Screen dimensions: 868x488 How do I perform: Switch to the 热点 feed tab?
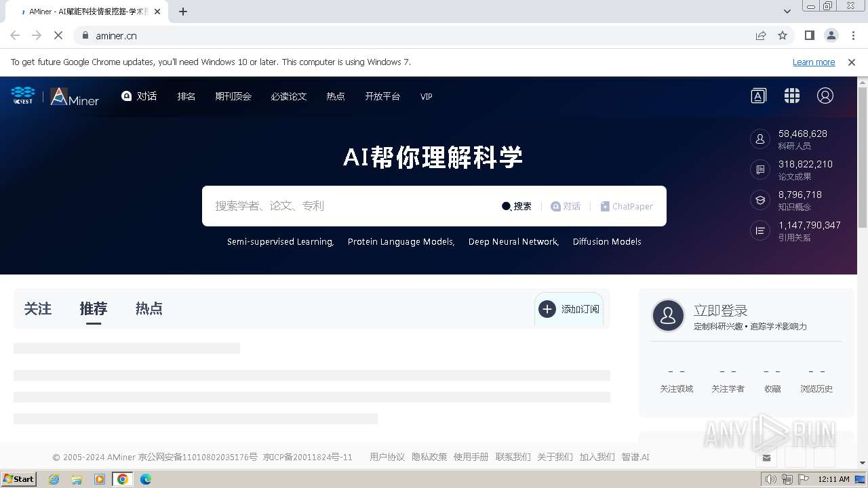149,309
